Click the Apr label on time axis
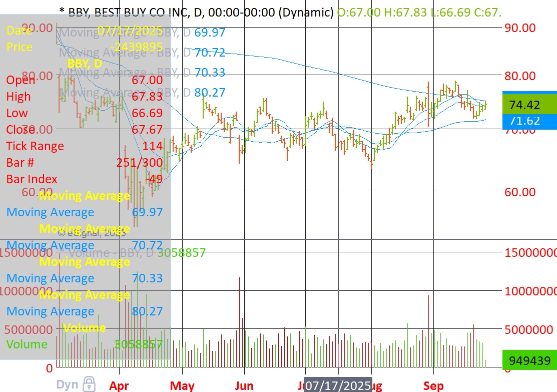This screenshot has width=557, height=392. [x=119, y=386]
